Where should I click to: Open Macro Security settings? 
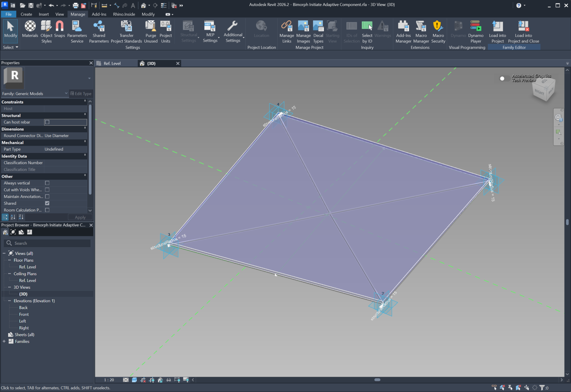coord(438,32)
